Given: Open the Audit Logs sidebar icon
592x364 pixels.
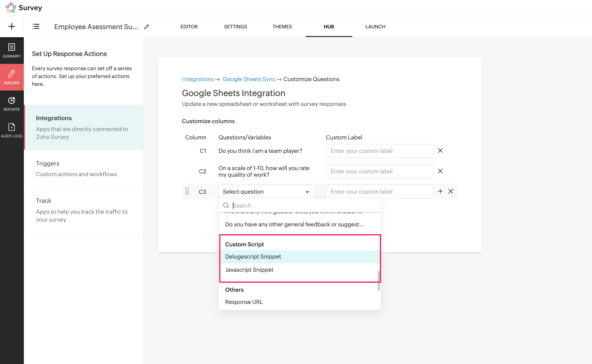Looking at the screenshot, I should click(12, 130).
